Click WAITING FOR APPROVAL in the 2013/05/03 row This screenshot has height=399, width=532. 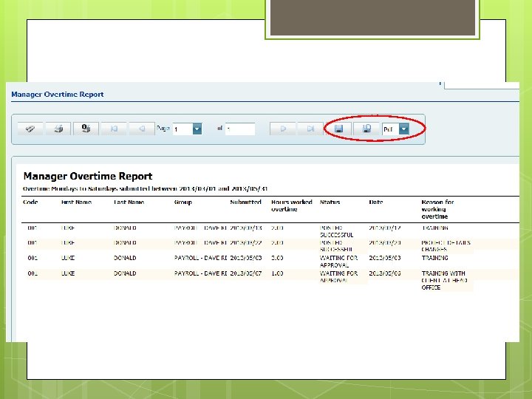(338, 262)
